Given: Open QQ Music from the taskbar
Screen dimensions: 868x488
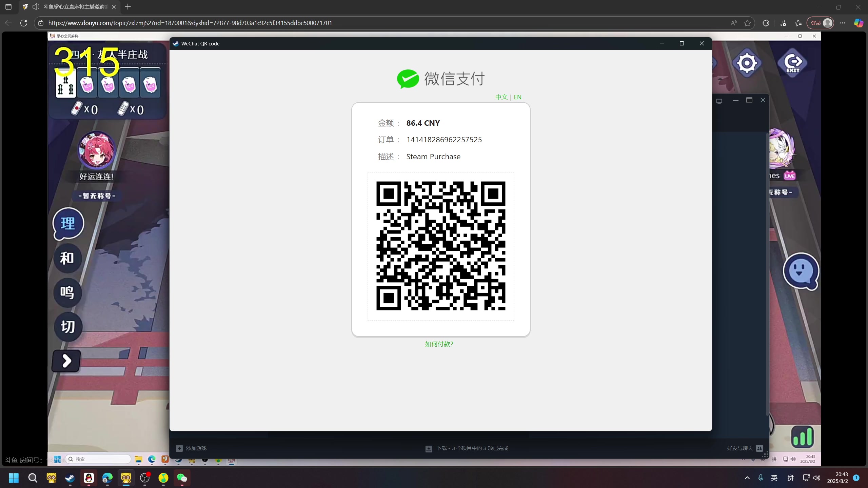Looking at the screenshot, I should (163, 478).
